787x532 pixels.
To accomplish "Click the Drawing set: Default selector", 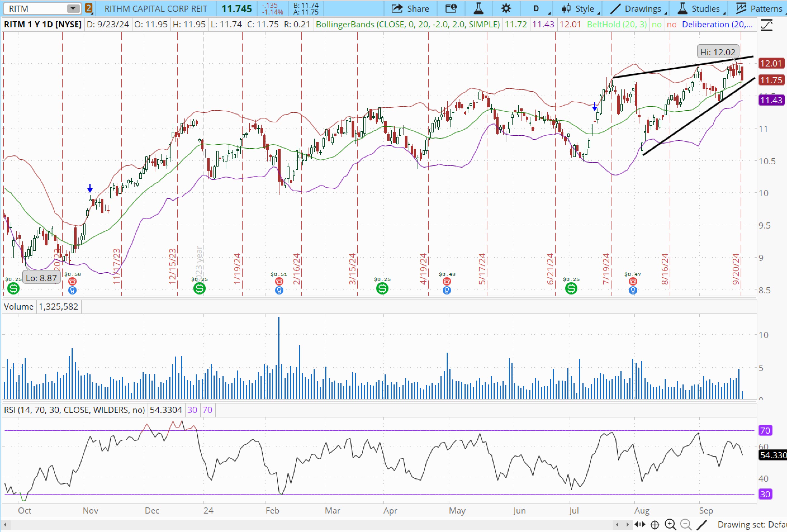I will click(x=752, y=524).
